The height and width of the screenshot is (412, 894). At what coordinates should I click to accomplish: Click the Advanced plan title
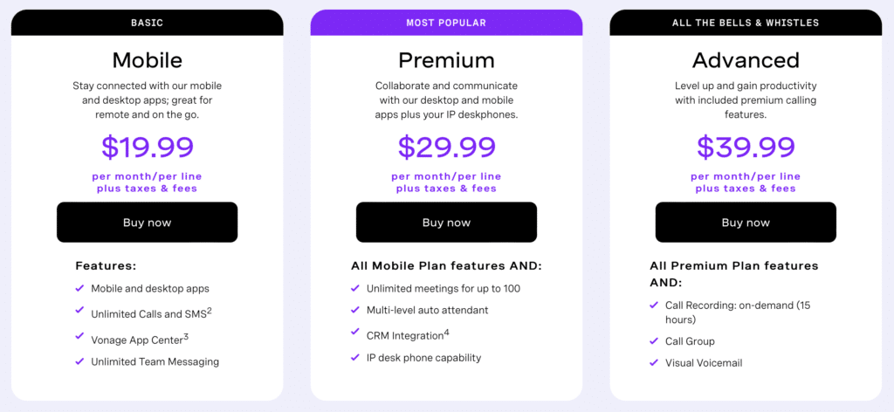(746, 60)
